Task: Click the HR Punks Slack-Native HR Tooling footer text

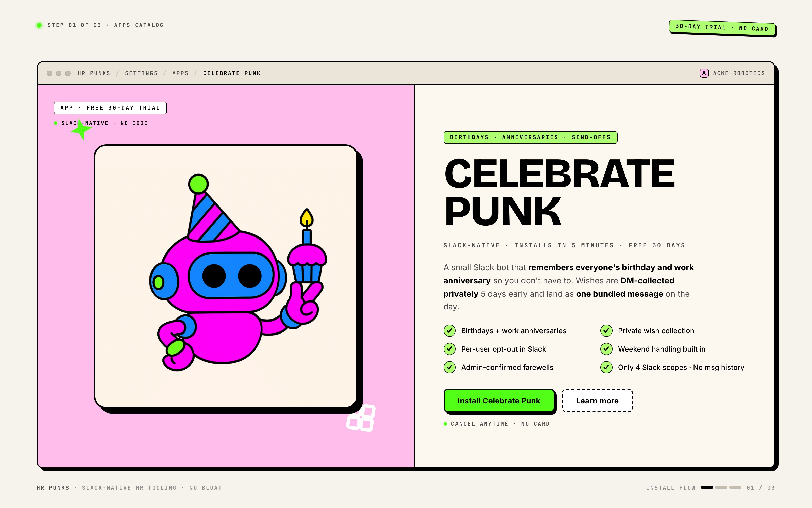Action: pyautogui.click(x=129, y=488)
